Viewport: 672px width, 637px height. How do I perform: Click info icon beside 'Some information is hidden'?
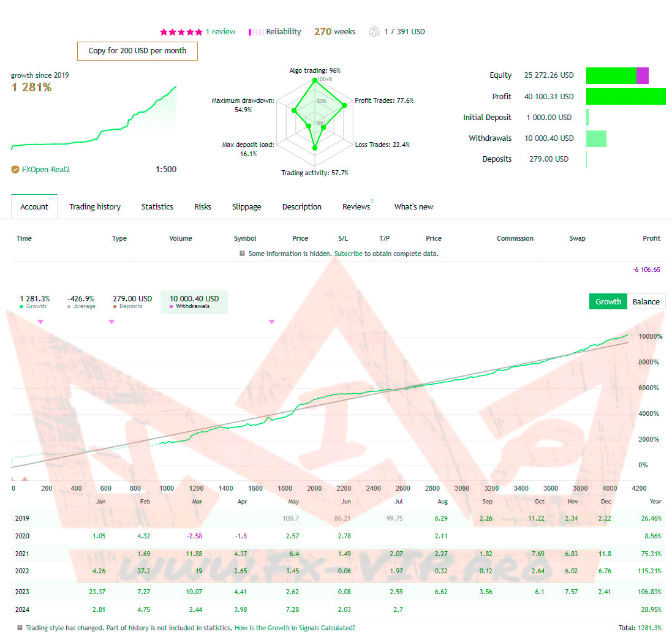(x=243, y=254)
